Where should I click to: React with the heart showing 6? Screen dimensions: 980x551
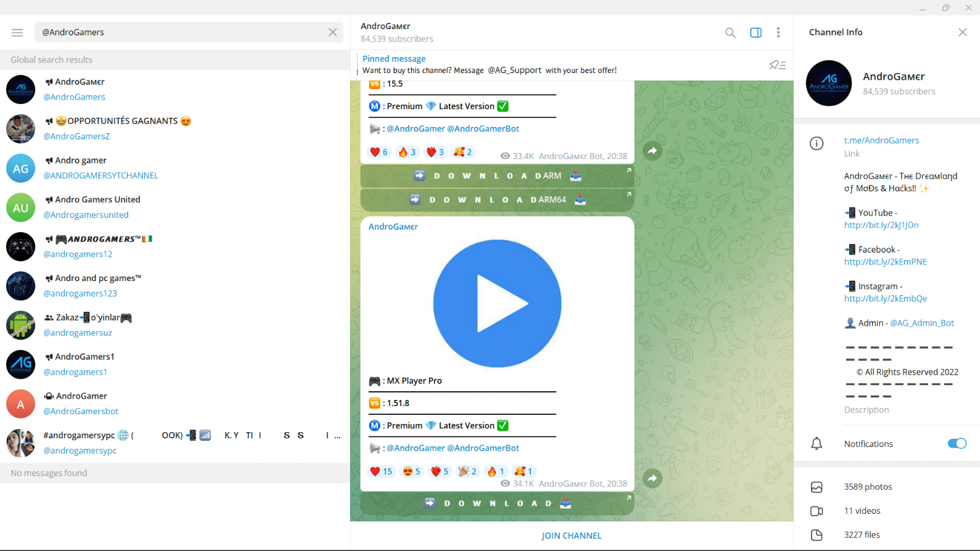(378, 152)
